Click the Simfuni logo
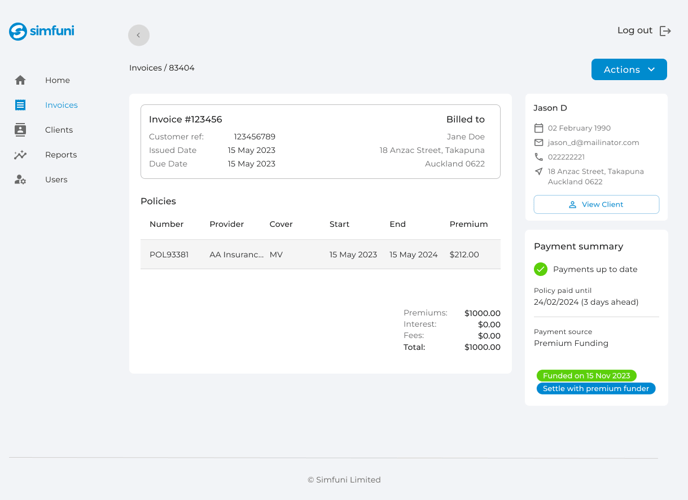The height and width of the screenshot is (500, 688). click(x=41, y=32)
